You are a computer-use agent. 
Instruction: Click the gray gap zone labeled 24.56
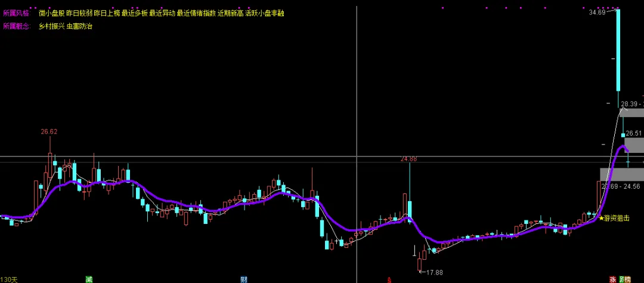[x=622, y=174]
